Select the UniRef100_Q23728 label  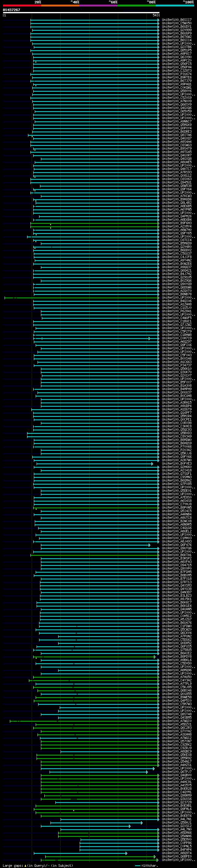point(176,802)
